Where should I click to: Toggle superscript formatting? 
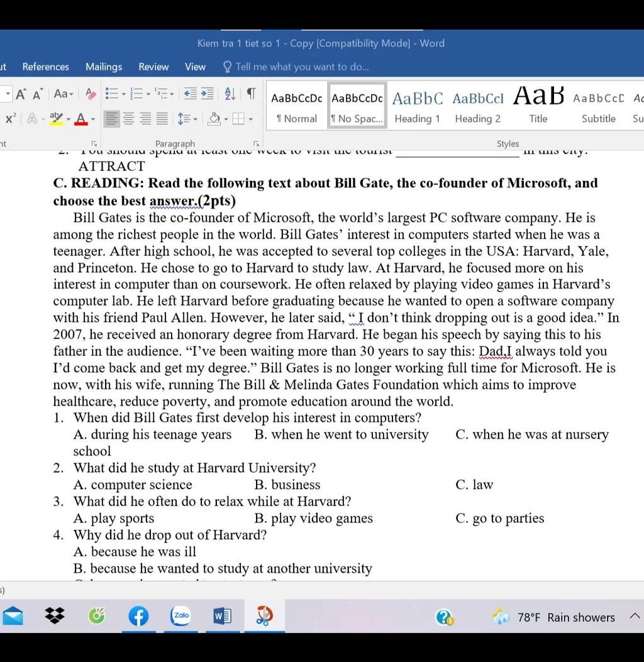click(11, 118)
